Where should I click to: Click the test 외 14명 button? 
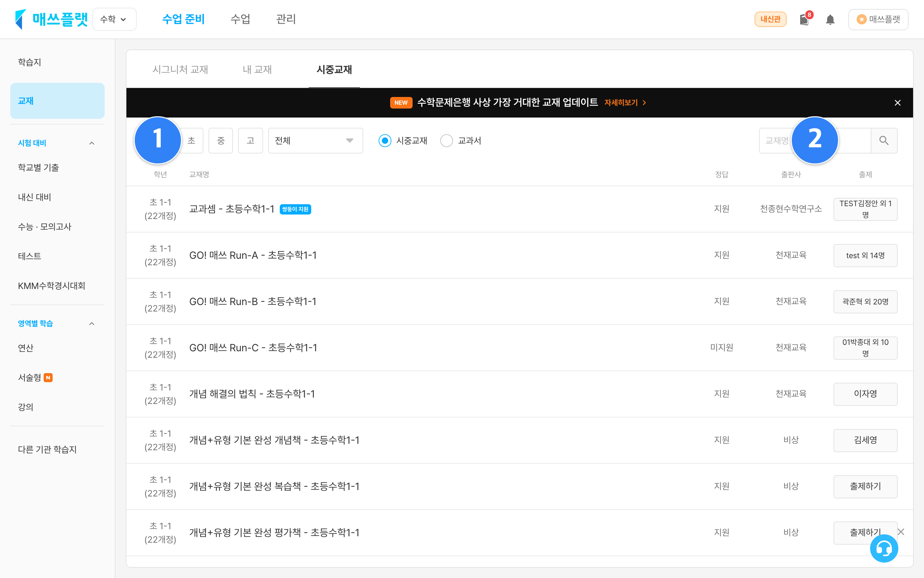pyautogui.click(x=865, y=255)
